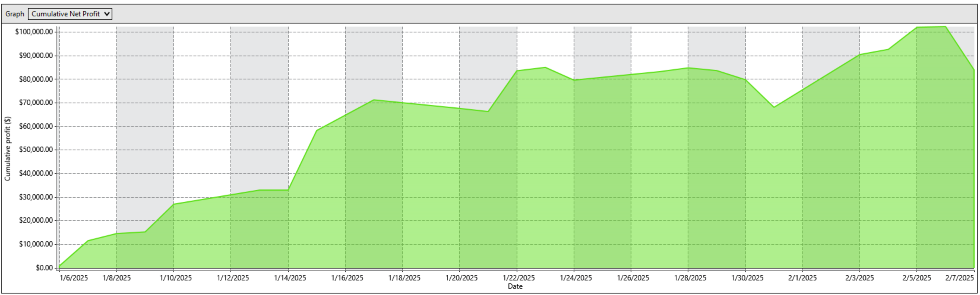Image resolution: width=980 pixels, height=295 pixels.
Task: Click the Date axis title
Action: pyautogui.click(x=515, y=286)
